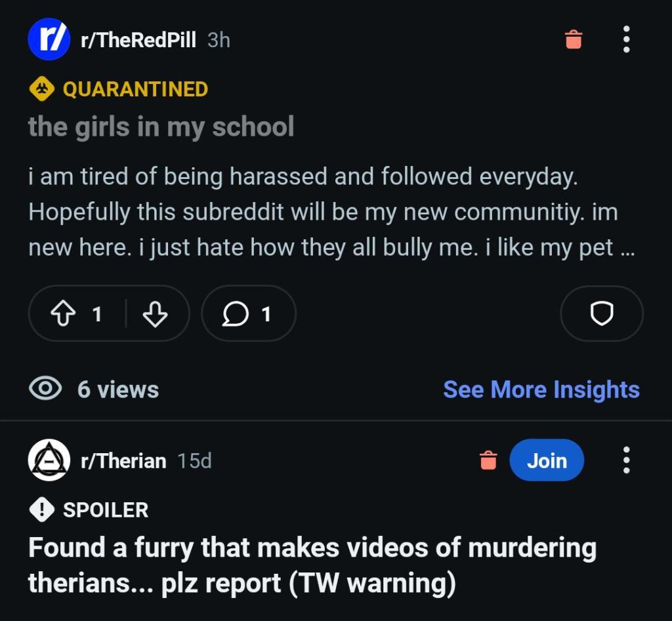Screen dimensions: 672x621
Task: Delete the r/Therian post with trash icon
Action: 488,460
